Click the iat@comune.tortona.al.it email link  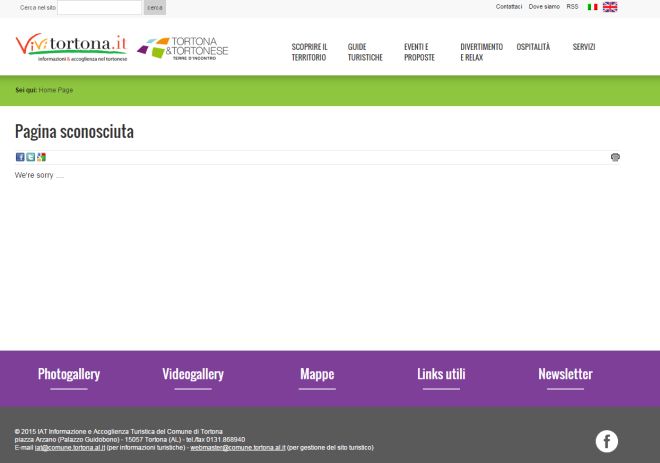(x=70, y=447)
